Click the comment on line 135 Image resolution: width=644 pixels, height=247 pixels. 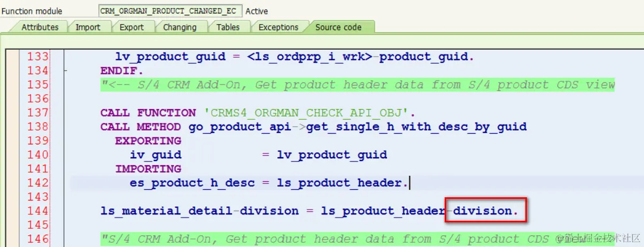358,85
